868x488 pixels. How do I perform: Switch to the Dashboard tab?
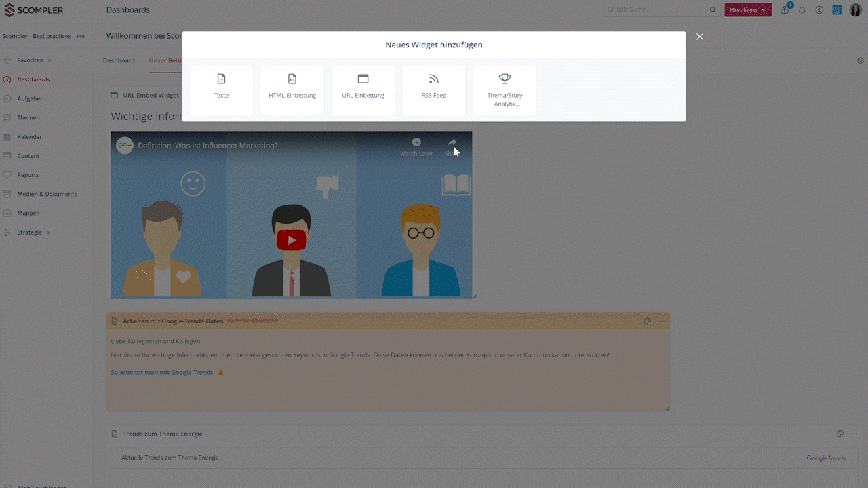(119, 60)
